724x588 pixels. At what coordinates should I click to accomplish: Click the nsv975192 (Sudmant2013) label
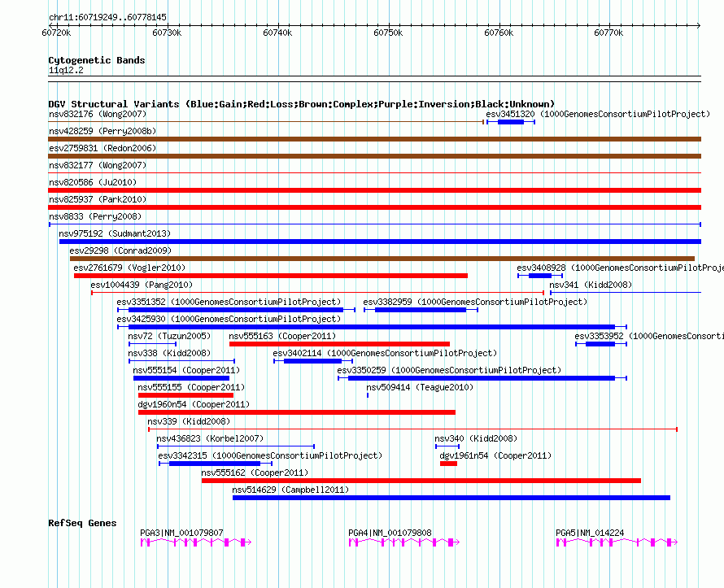pos(115,233)
